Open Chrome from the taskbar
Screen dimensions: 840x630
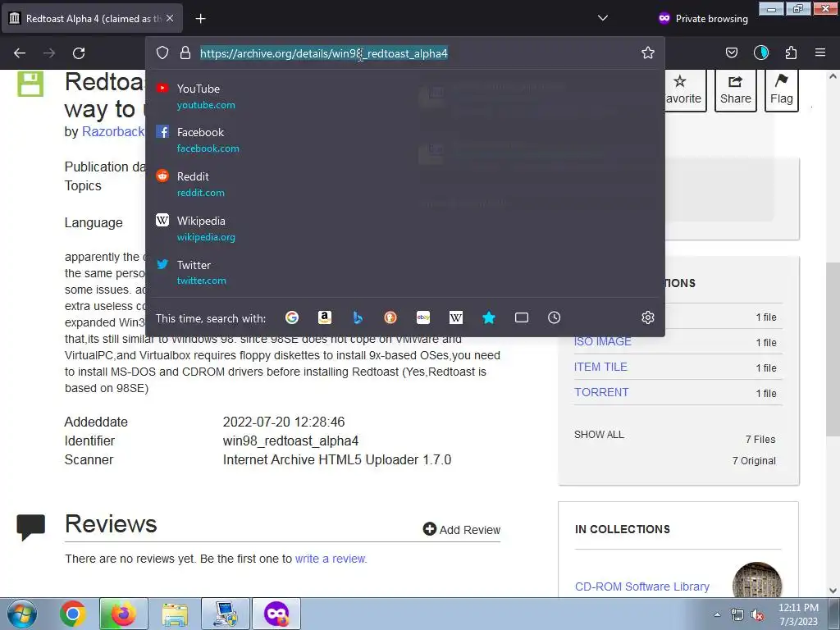click(x=72, y=614)
